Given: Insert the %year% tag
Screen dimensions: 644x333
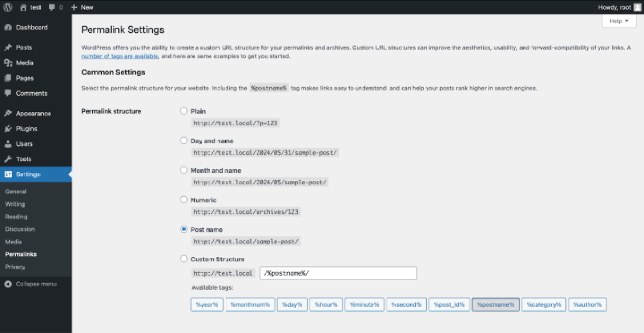Looking at the screenshot, I should [x=207, y=305].
